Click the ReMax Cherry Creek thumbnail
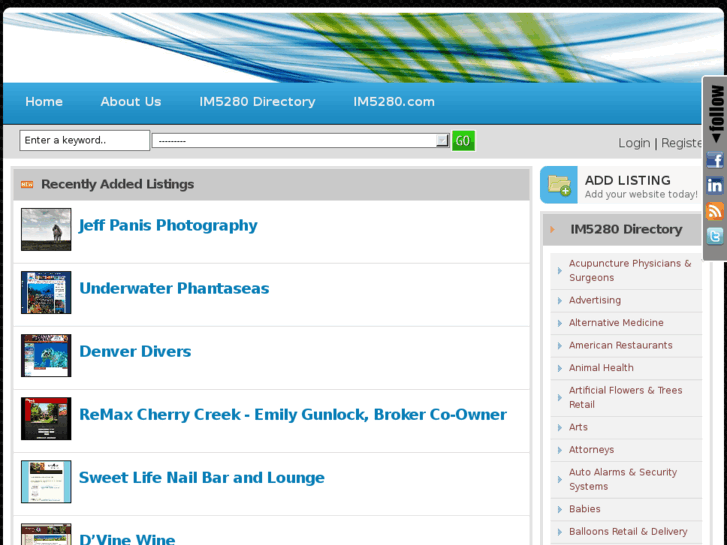 [46, 418]
